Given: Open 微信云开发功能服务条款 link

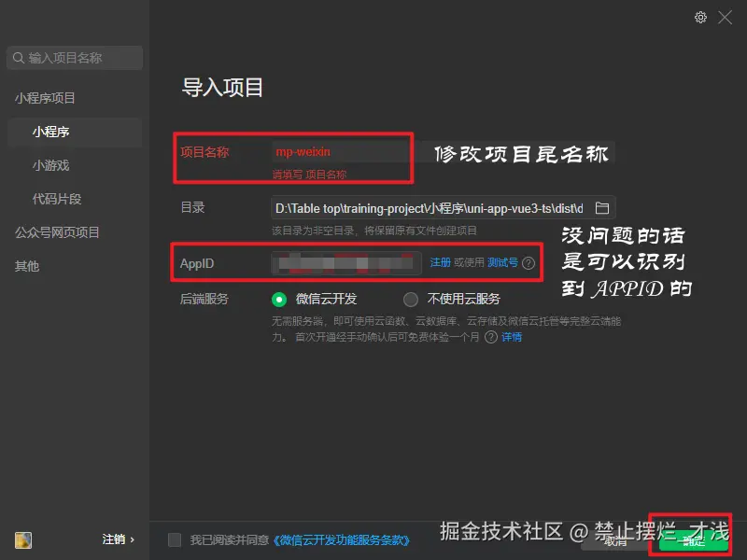Looking at the screenshot, I should (x=341, y=540).
